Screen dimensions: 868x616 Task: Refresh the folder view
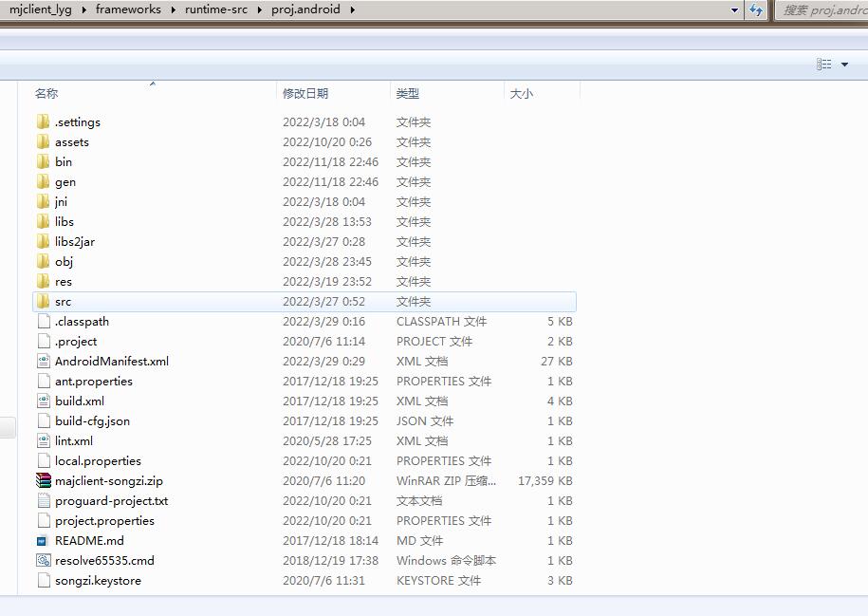(756, 10)
